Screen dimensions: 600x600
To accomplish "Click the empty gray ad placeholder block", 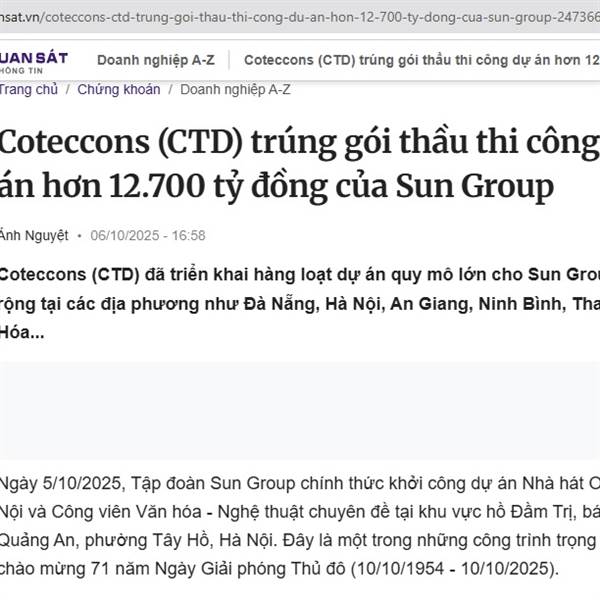I will [x=300, y=402].
